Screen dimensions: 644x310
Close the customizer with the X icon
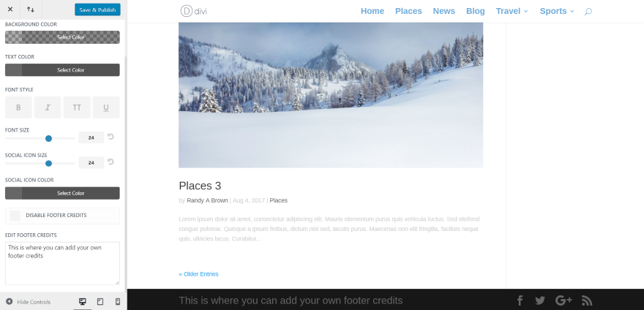(x=10, y=10)
